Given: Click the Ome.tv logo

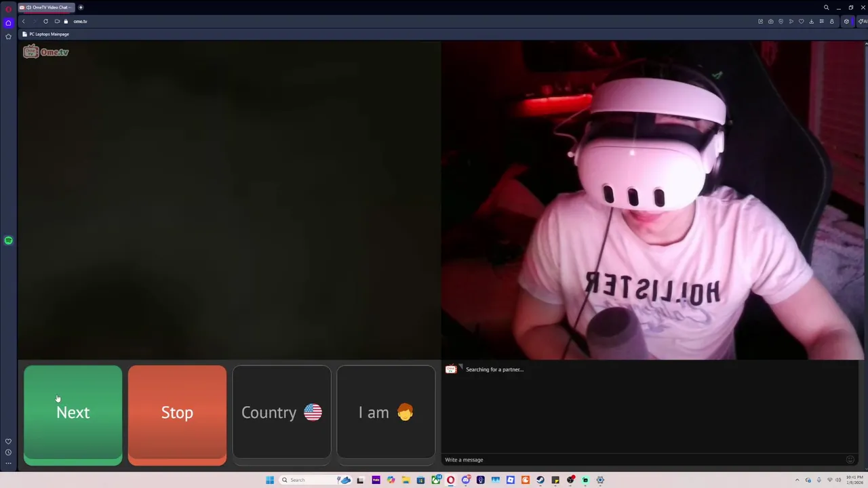Looking at the screenshot, I should (x=46, y=52).
